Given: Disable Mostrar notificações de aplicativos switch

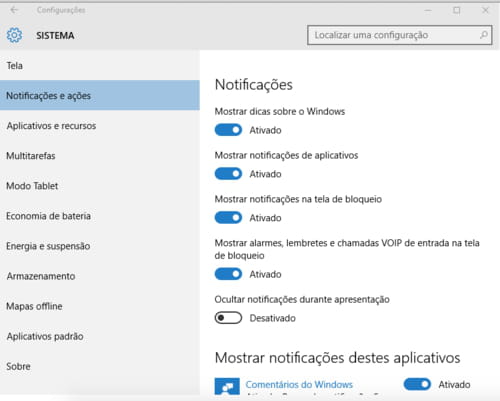Looking at the screenshot, I should click(228, 174).
